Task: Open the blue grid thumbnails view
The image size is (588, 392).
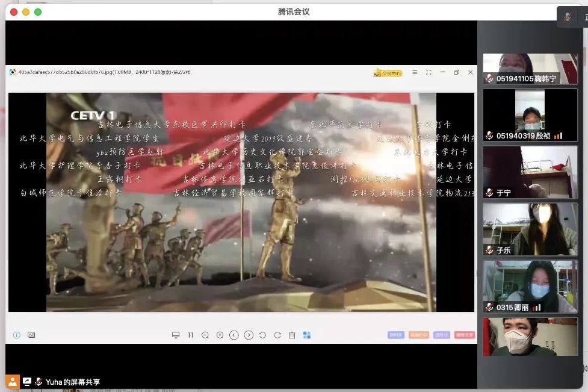Action: tap(307, 335)
